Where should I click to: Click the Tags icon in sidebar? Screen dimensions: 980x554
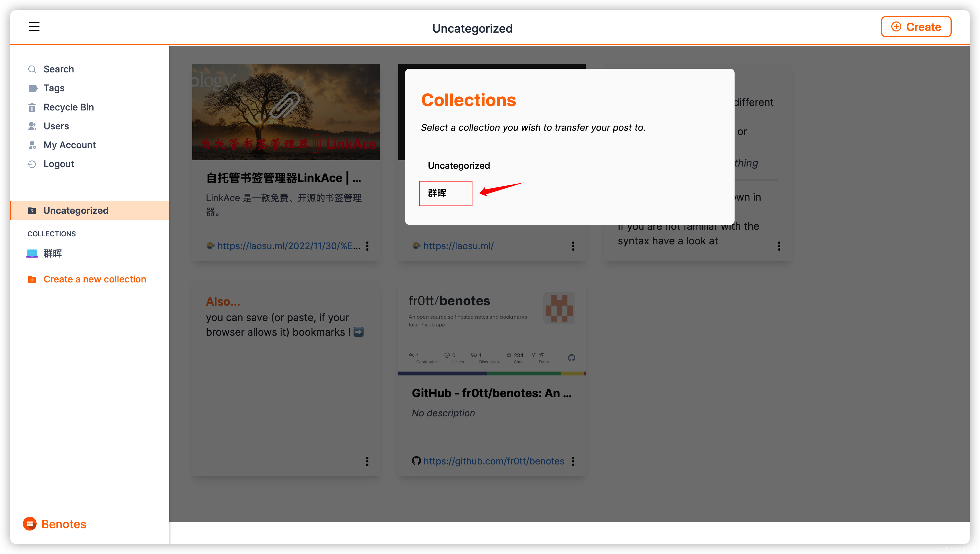(x=33, y=88)
